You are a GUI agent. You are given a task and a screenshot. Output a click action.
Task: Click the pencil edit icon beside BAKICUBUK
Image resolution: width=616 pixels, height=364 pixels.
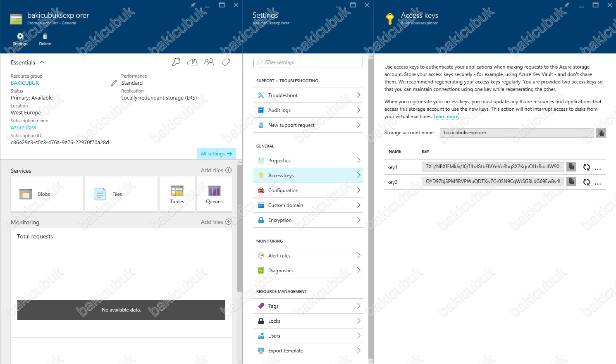click(x=114, y=83)
